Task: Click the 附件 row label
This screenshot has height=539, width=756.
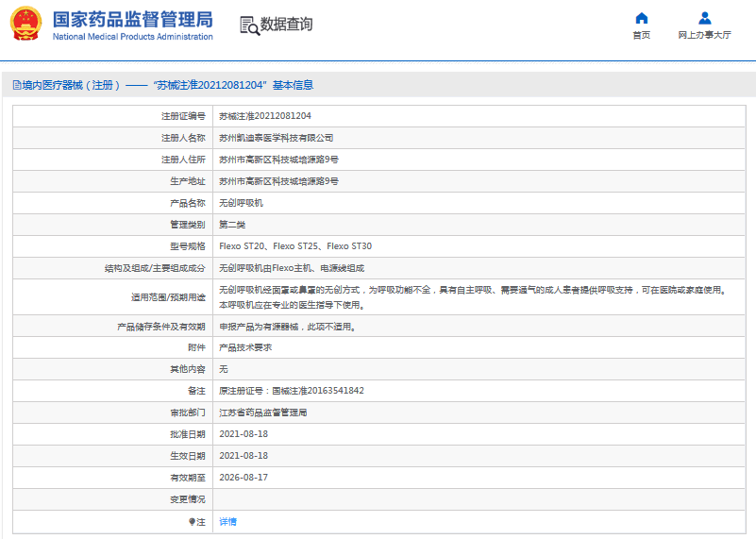Action: (196, 347)
